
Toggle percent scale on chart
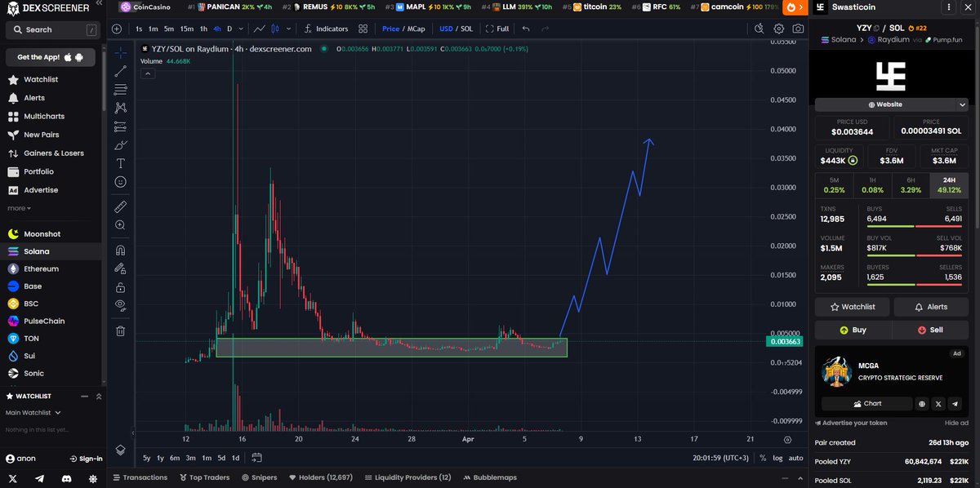(x=763, y=458)
